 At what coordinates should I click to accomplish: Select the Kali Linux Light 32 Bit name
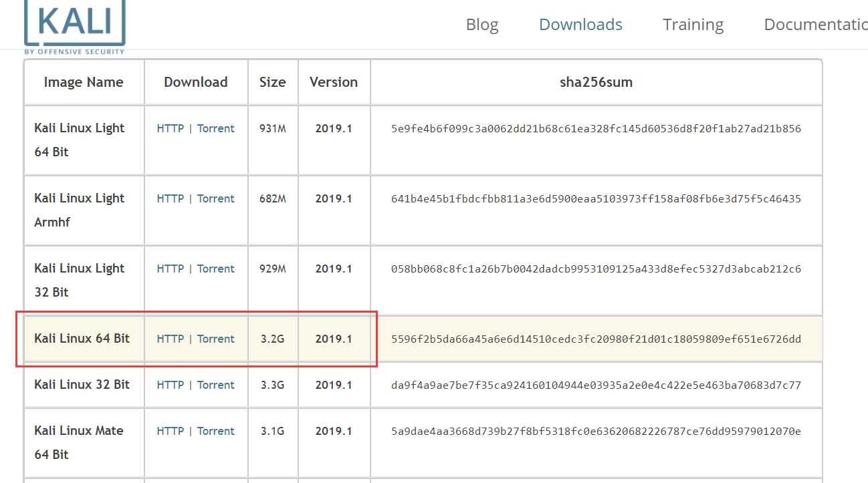[x=80, y=280]
